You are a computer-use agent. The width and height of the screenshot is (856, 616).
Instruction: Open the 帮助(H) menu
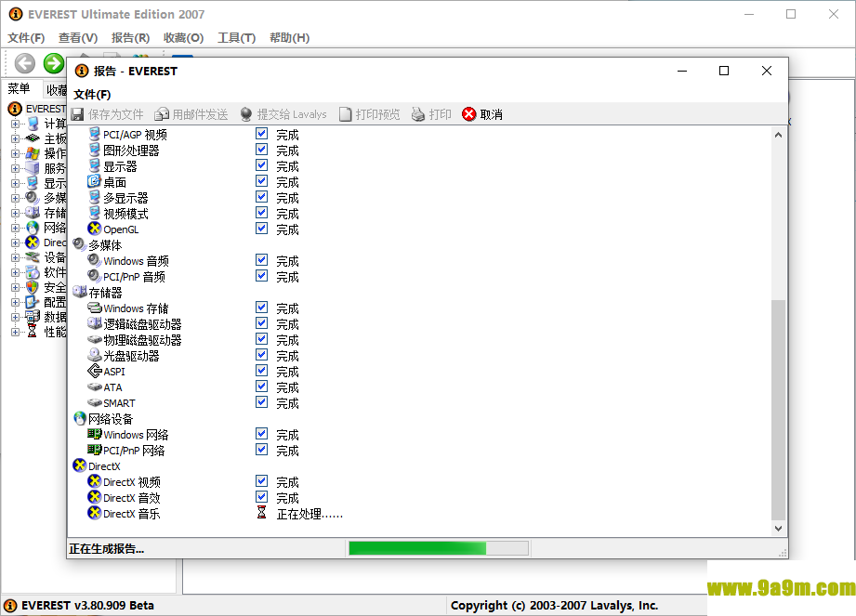[289, 38]
